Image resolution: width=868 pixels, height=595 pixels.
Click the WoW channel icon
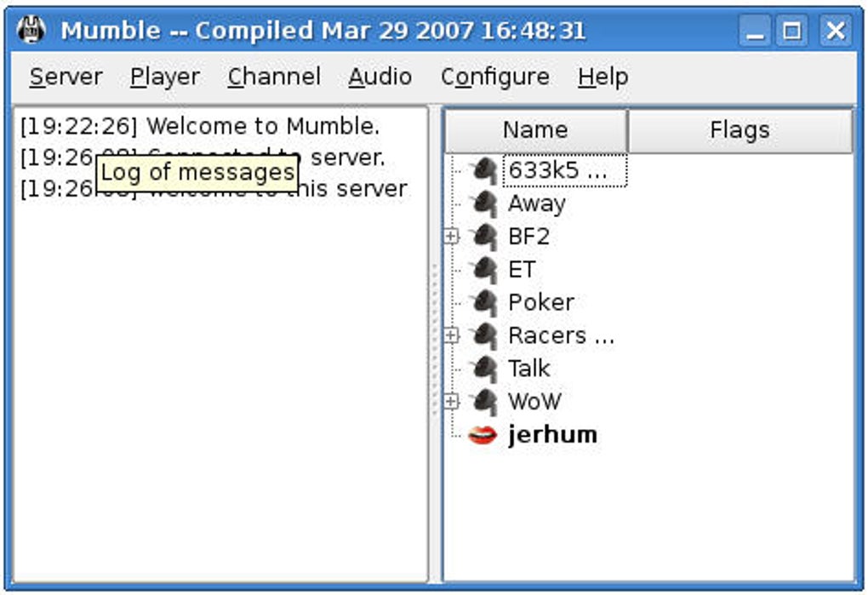pyautogui.click(x=485, y=401)
